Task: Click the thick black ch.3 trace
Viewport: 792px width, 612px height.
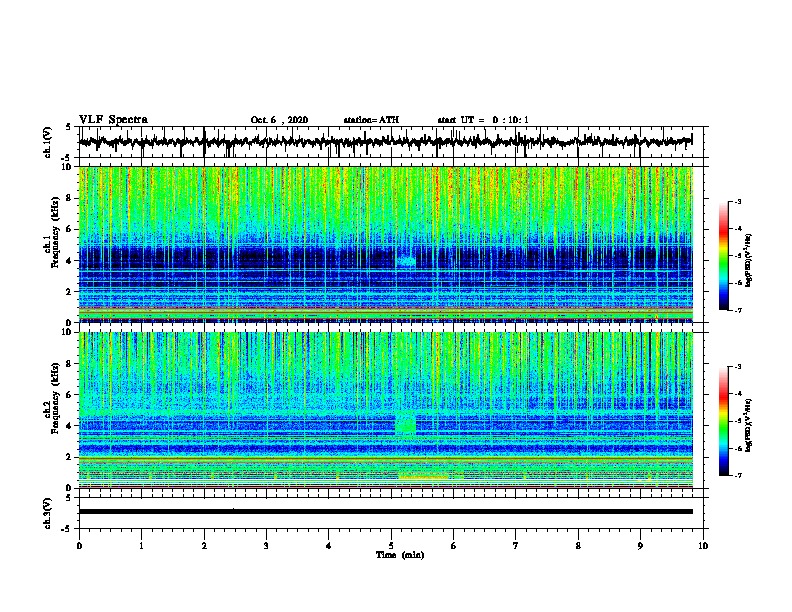Action: click(x=386, y=512)
